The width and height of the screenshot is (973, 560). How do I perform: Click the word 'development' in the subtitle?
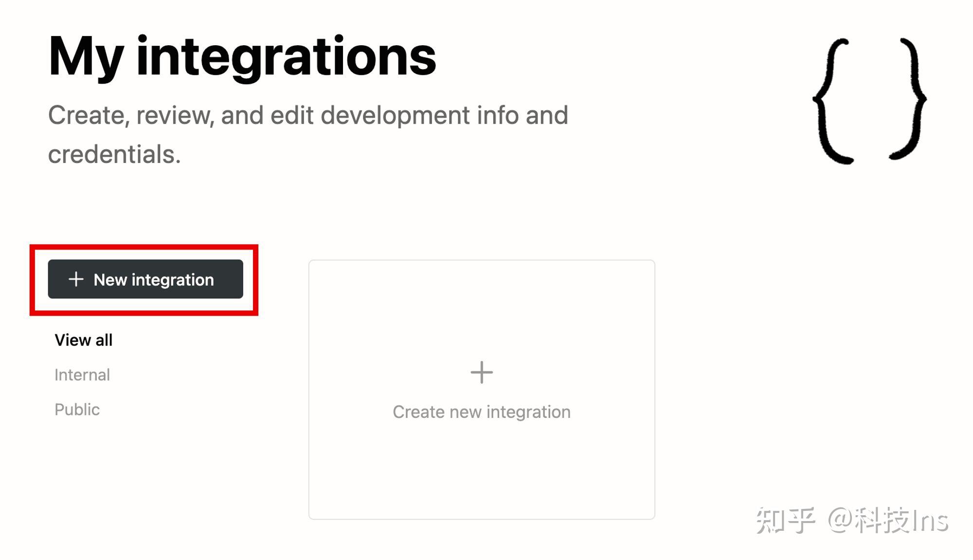coord(396,116)
